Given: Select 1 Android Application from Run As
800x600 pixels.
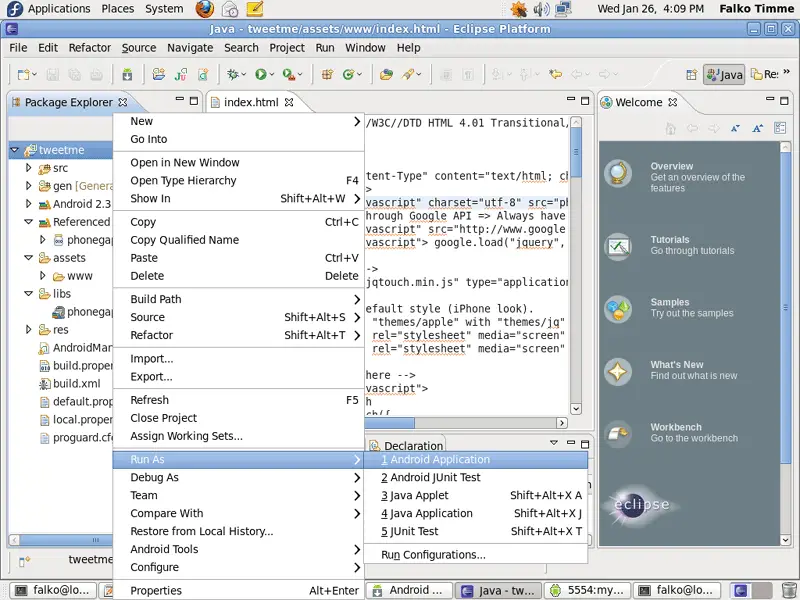Looking at the screenshot, I should (x=476, y=459).
